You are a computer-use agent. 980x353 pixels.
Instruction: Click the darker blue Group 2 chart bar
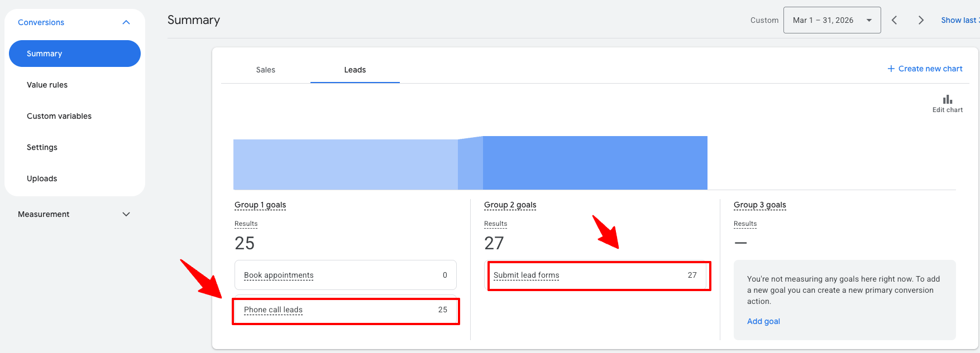pyautogui.click(x=595, y=163)
